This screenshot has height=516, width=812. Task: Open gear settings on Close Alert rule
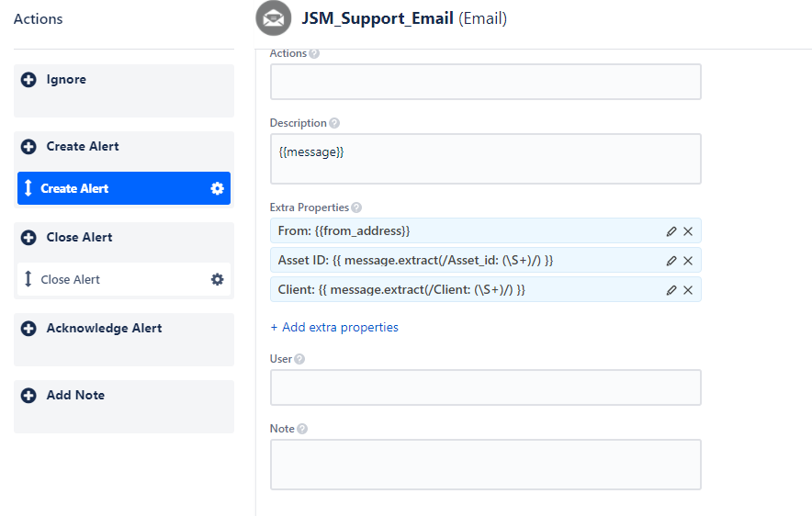[217, 279]
